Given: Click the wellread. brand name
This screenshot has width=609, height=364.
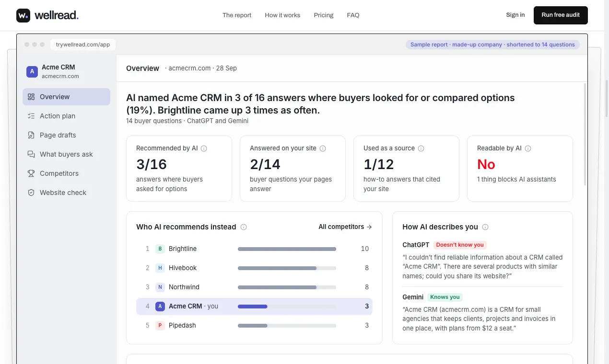Looking at the screenshot, I should (x=57, y=15).
